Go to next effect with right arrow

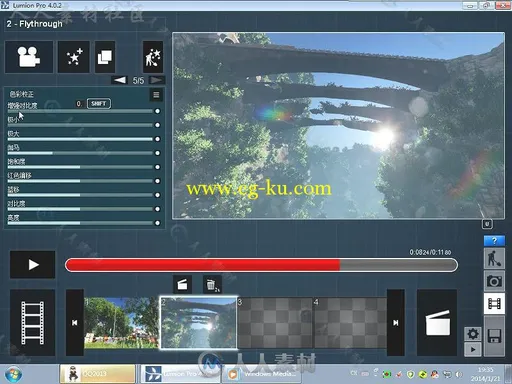coord(156,80)
